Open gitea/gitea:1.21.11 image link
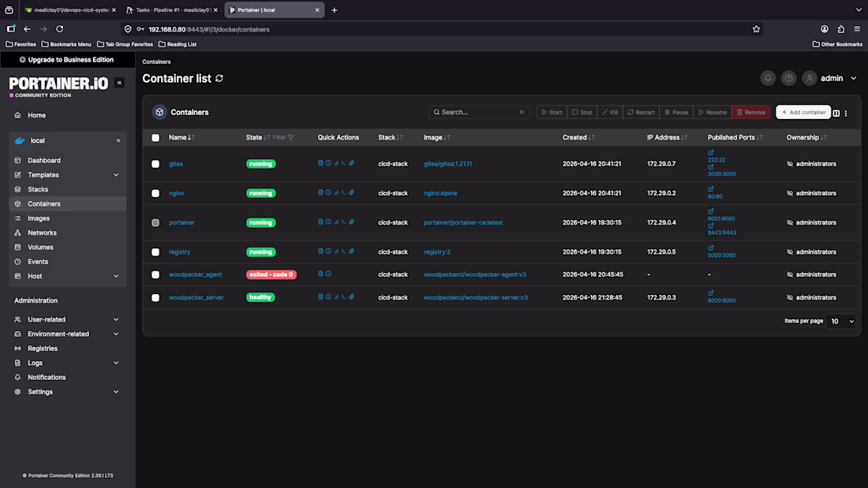Viewport: 868px width, 488px height. (448, 164)
